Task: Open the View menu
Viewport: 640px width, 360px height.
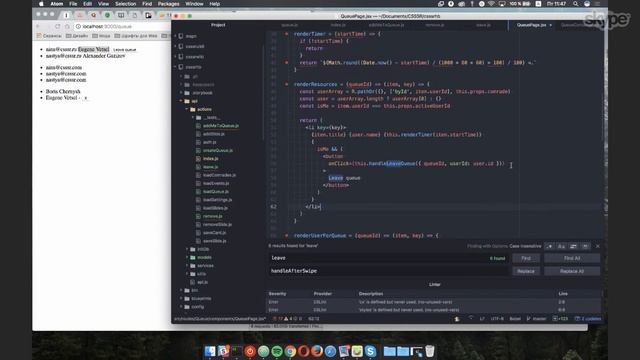Action: click(x=103, y=4)
